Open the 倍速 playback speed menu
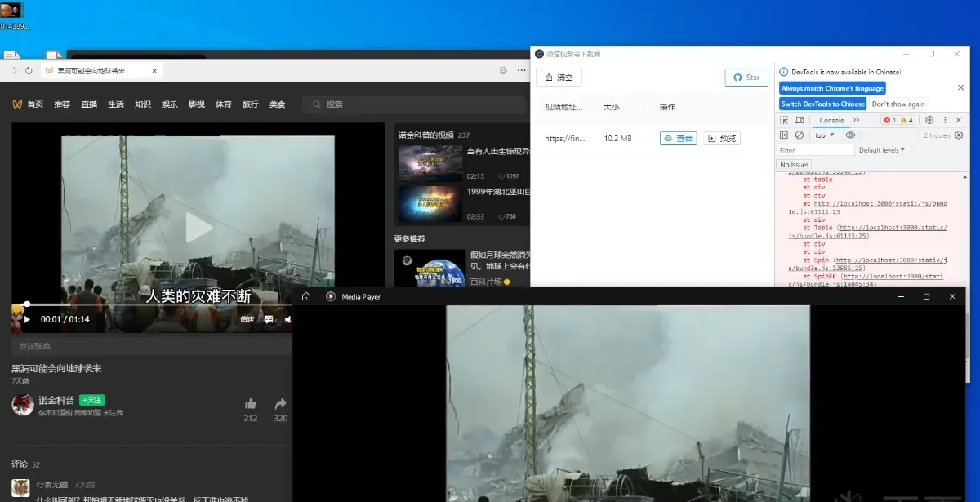Viewport: 980px width, 502px height. point(247,319)
